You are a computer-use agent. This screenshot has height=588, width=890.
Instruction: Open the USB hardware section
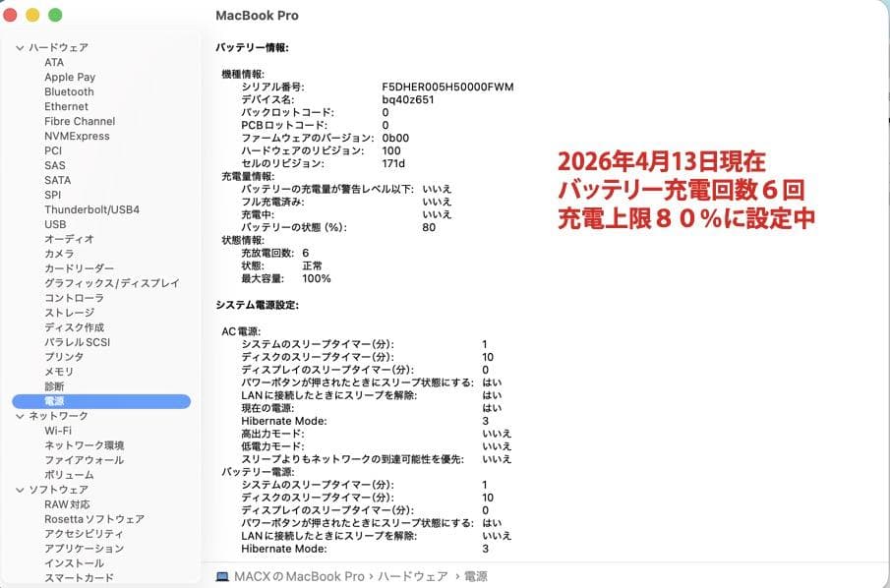58,224
